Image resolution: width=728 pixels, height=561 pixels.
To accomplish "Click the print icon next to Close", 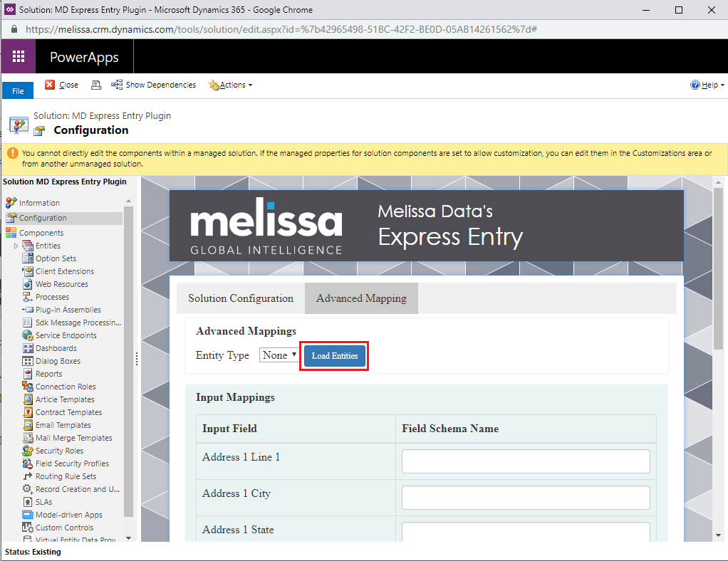I will coord(96,85).
